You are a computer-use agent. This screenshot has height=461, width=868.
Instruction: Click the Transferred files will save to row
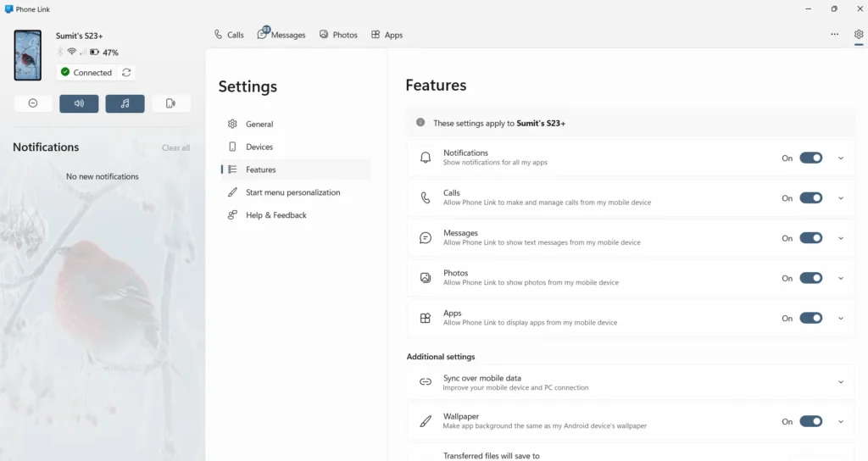(631, 453)
